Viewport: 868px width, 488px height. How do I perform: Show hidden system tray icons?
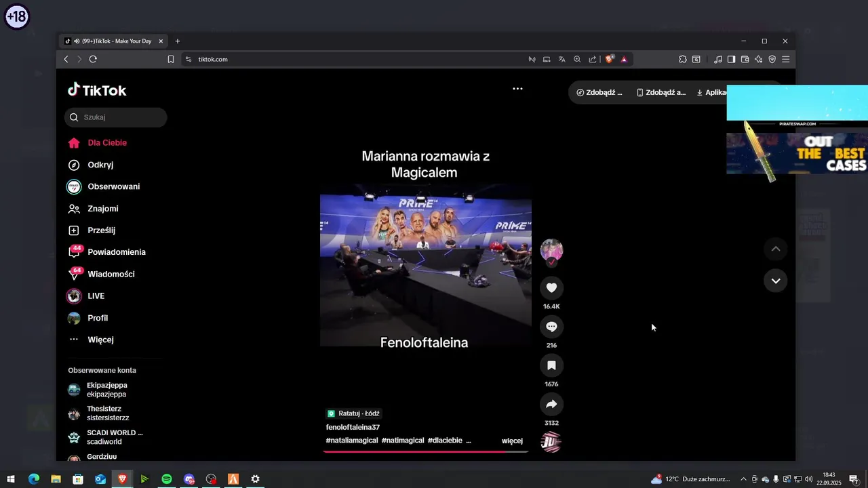[x=743, y=479]
